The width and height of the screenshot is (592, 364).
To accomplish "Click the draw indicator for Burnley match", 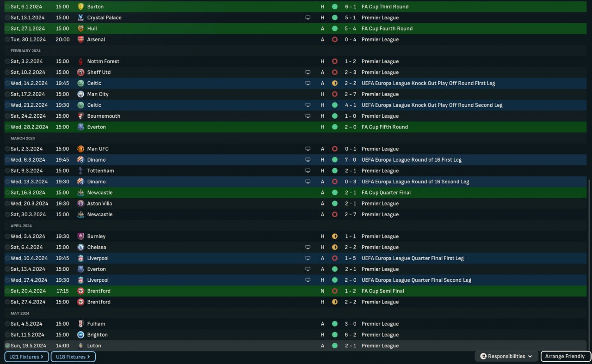I will coord(334,237).
